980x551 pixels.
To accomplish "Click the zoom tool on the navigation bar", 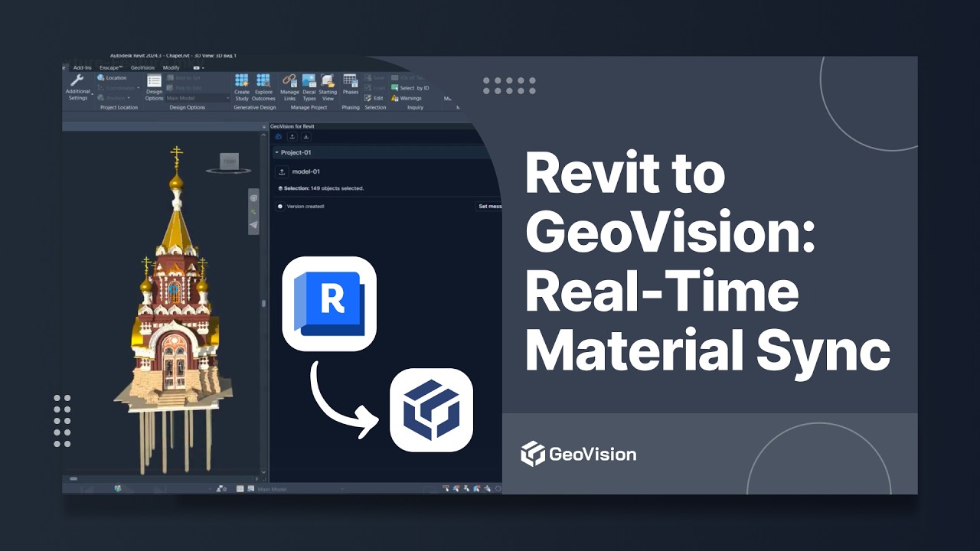I will point(253,211).
